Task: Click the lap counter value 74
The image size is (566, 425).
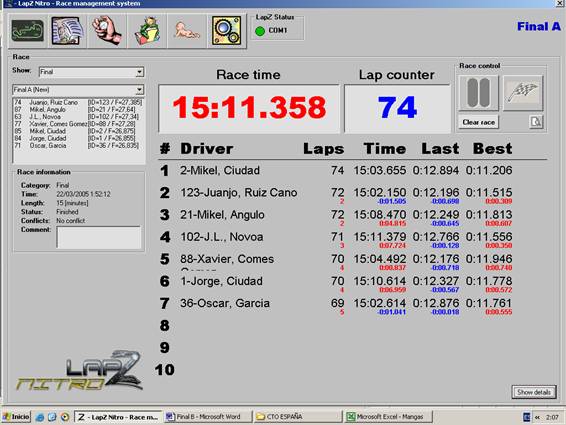Action: pyautogui.click(x=397, y=108)
